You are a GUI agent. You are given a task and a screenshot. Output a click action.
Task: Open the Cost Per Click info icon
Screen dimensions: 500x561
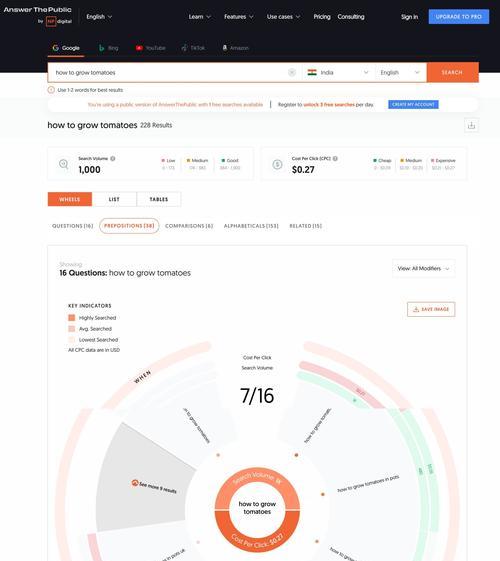(335, 158)
